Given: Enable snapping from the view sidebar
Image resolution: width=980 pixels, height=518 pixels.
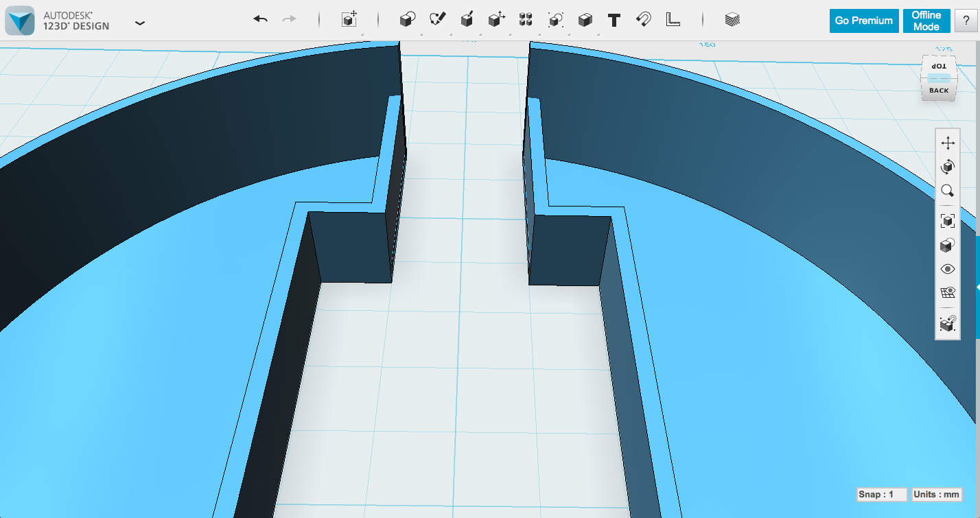Looking at the screenshot, I should [948, 323].
